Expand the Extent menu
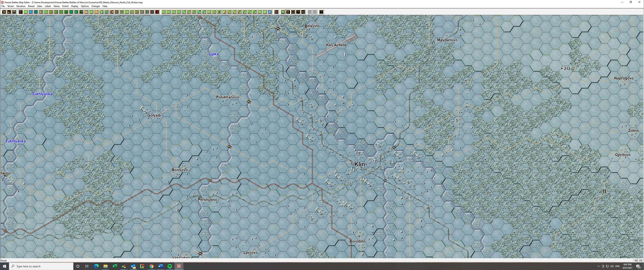This screenshot has width=644, height=270. click(x=65, y=6)
